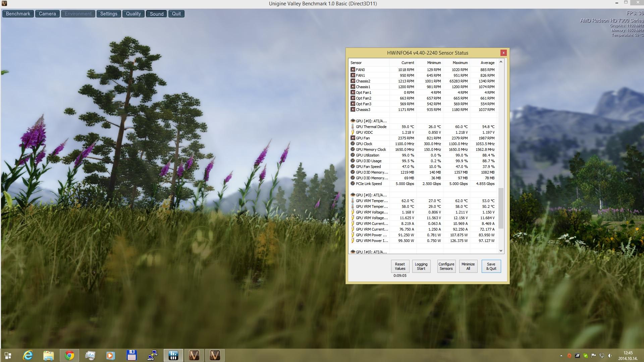Click the GPU Clock icon
The width and height of the screenshot is (644, 362).
[x=353, y=143]
